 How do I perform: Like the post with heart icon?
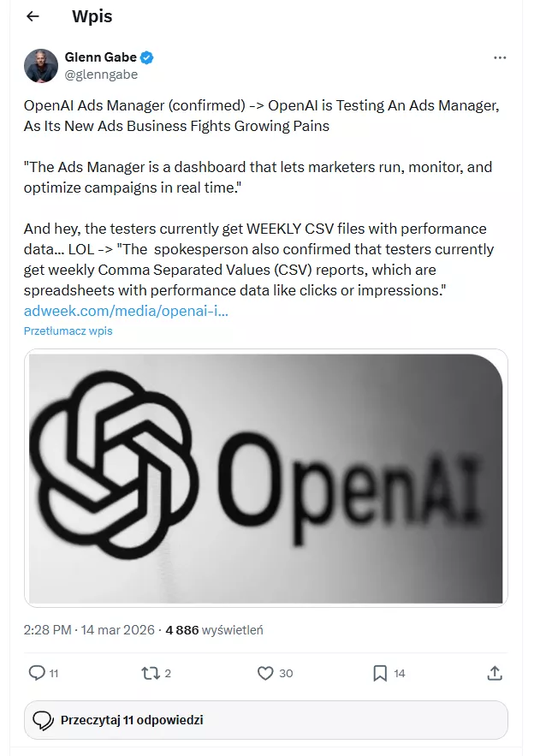(x=264, y=673)
